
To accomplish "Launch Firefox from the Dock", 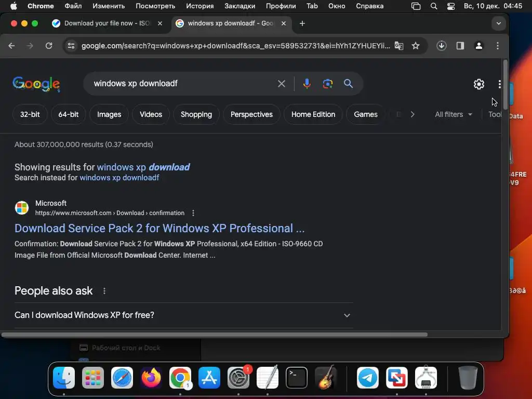I will click(151, 378).
